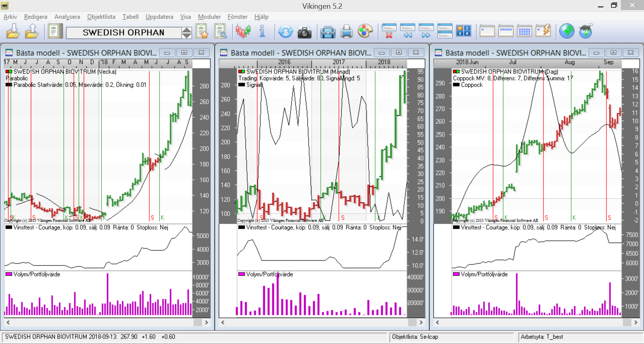
Task: Click the search certificate magnifier icon
Action: point(221,32)
